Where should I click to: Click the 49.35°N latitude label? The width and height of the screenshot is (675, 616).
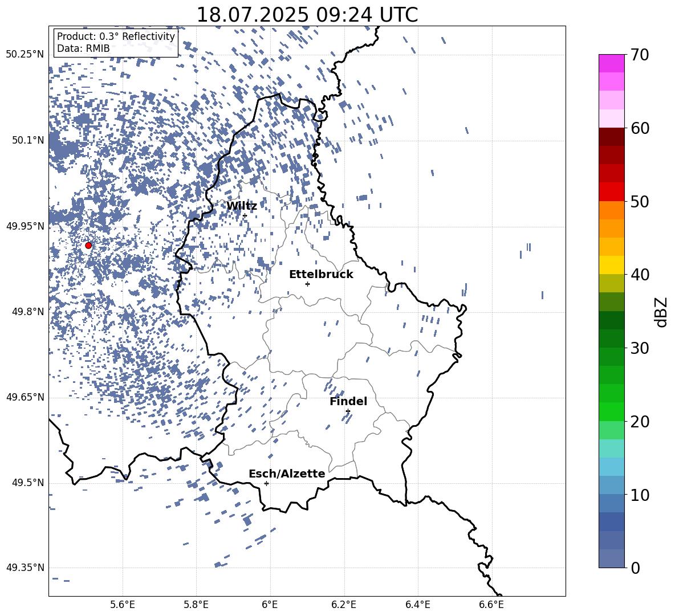point(25,568)
